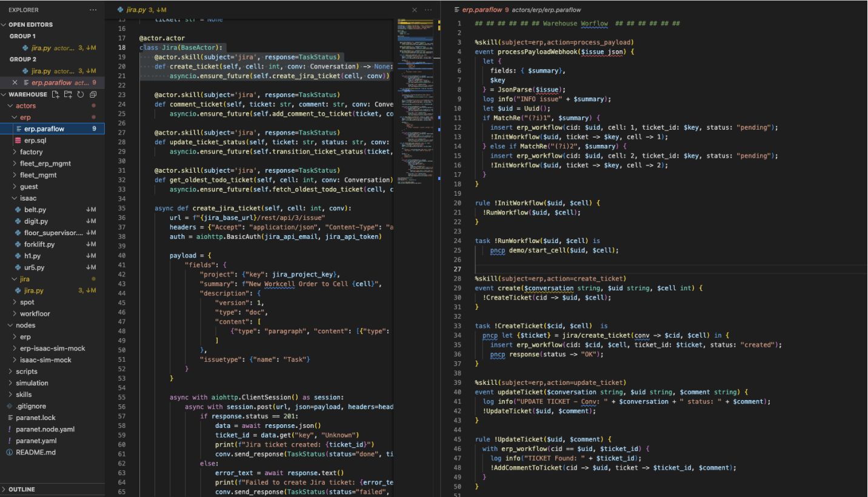Open the Explorer more actions ellipsis
The height and width of the screenshot is (497, 868).
point(93,10)
